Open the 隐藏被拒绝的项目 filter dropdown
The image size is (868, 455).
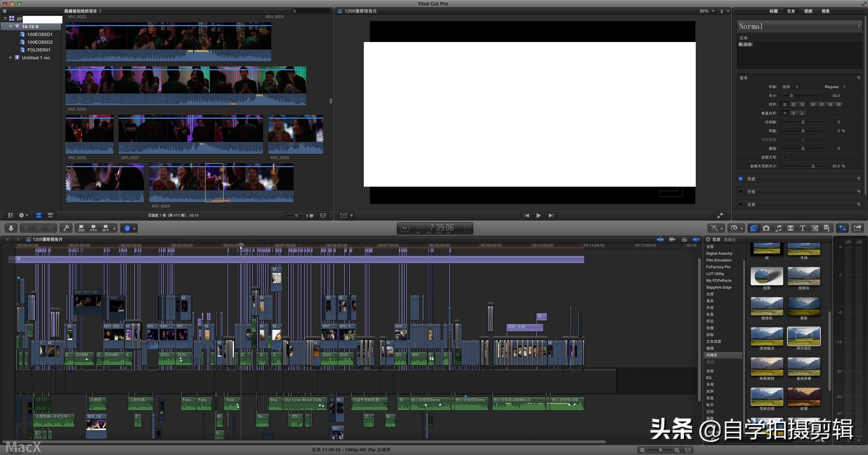coord(83,11)
